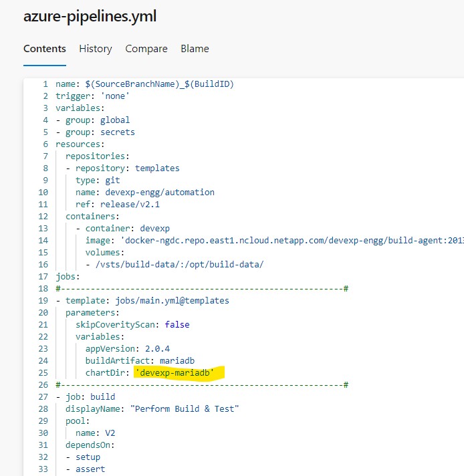Image resolution: width=464 pixels, height=476 pixels.
Task: Click line number 19 in the gutter
Action: pos(43,300)
